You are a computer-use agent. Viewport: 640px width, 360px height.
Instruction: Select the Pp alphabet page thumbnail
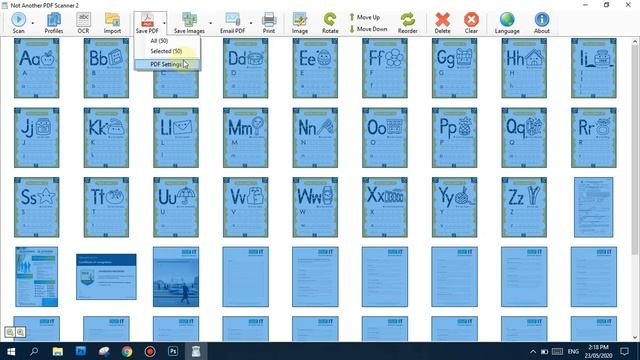click(454, 138)
